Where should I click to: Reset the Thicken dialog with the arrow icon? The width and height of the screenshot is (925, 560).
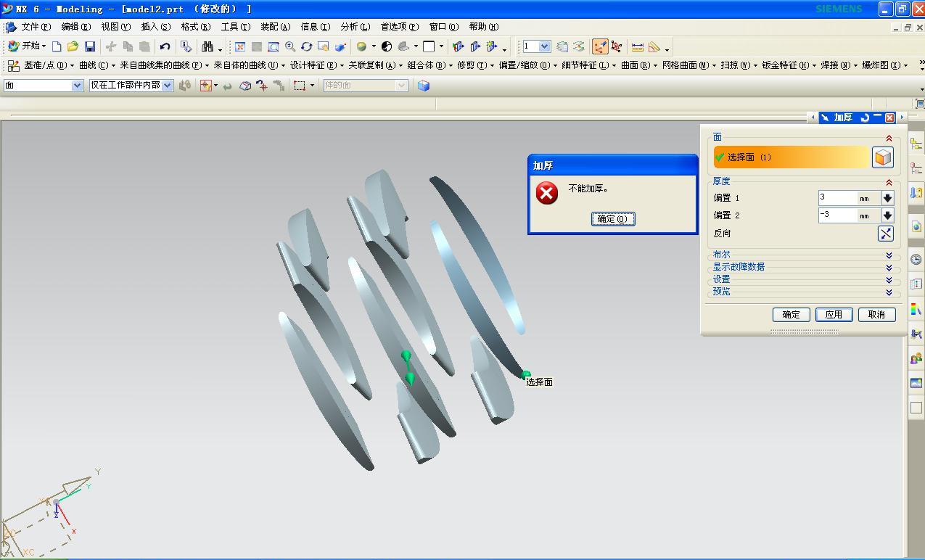coord(864,118)
